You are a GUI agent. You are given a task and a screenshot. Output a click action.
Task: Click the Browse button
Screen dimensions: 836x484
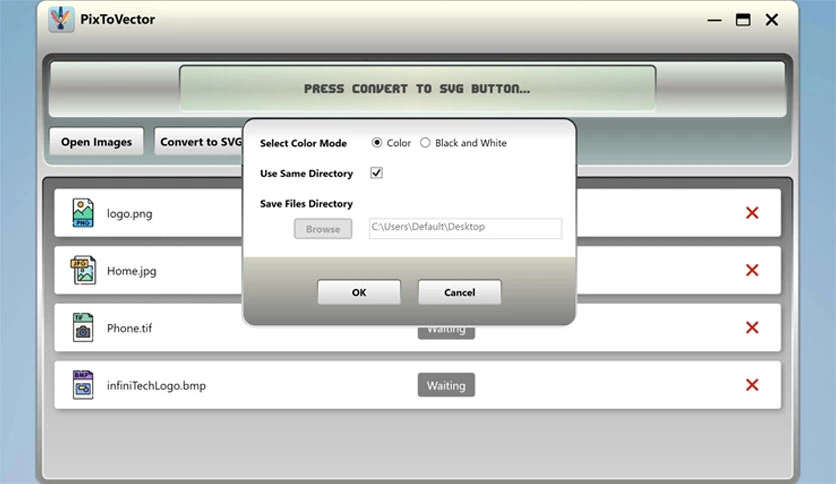tap(323, 229)
